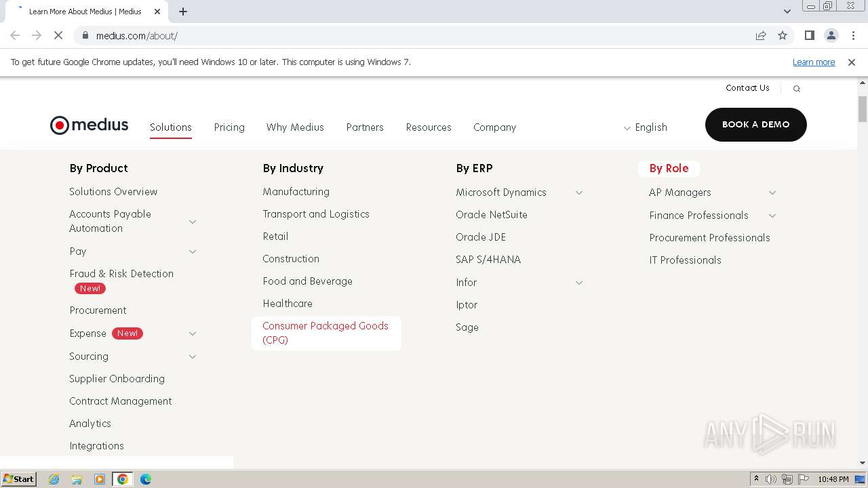This screenshot has height=488, width=868.
Task: Open the Sage ERP link
Action: 467,327
